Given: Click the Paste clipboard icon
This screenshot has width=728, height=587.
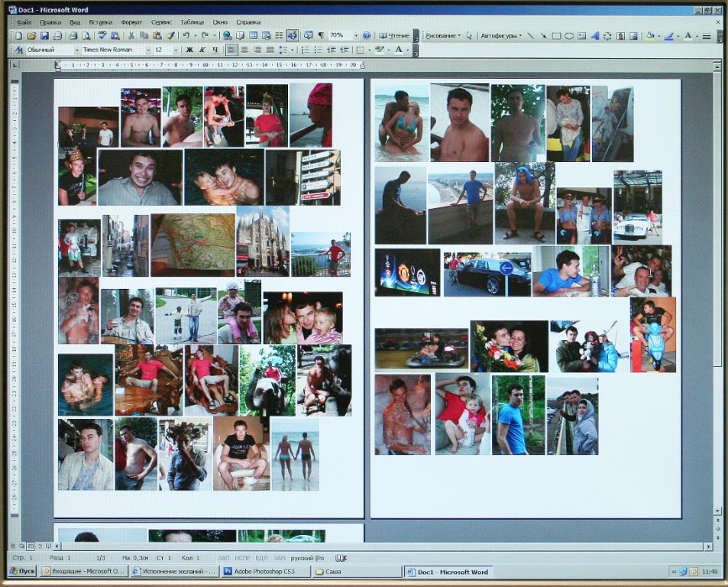Looking at the screenshot, I should tap(157, 36).
